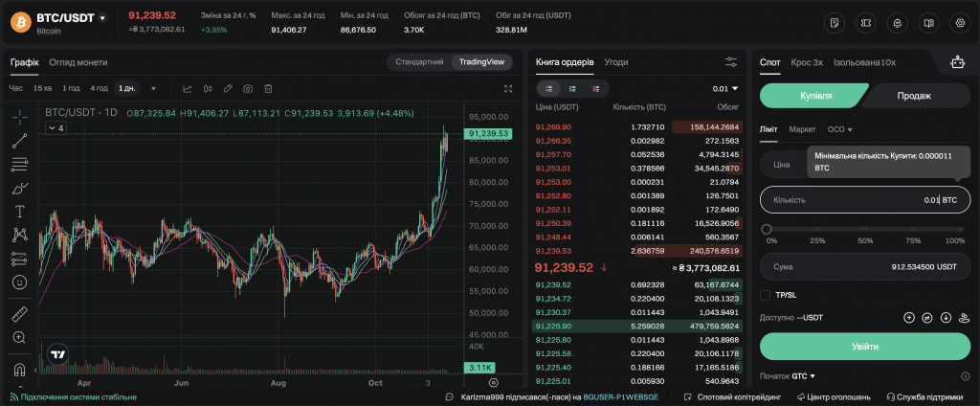980x406 pixels.
Task: Open chart settings gear near the time axis
Action: [494, 382]
